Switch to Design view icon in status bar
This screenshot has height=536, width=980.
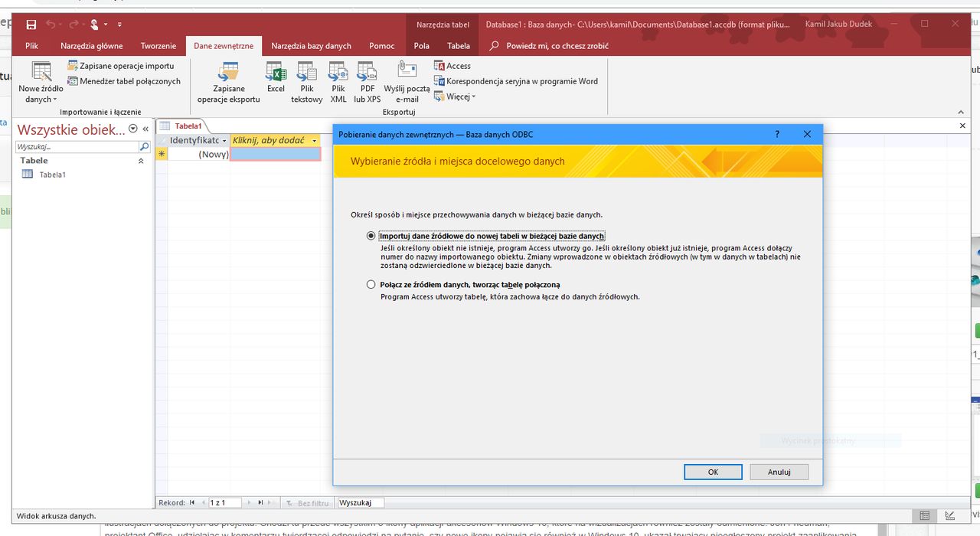[950, 516]
